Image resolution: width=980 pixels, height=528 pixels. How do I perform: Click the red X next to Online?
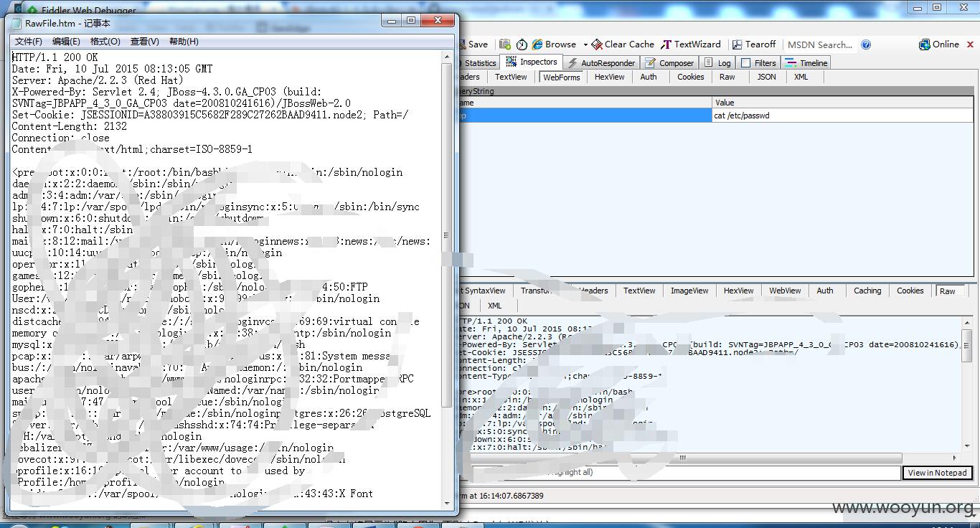click(x=970, y=44)
